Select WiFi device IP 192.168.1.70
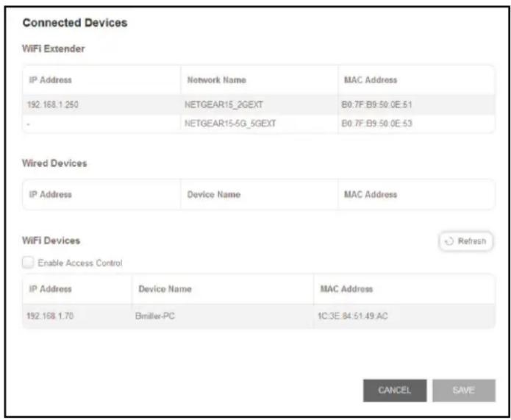The width and height of the screenshot is (511, 420). [50, 316]
